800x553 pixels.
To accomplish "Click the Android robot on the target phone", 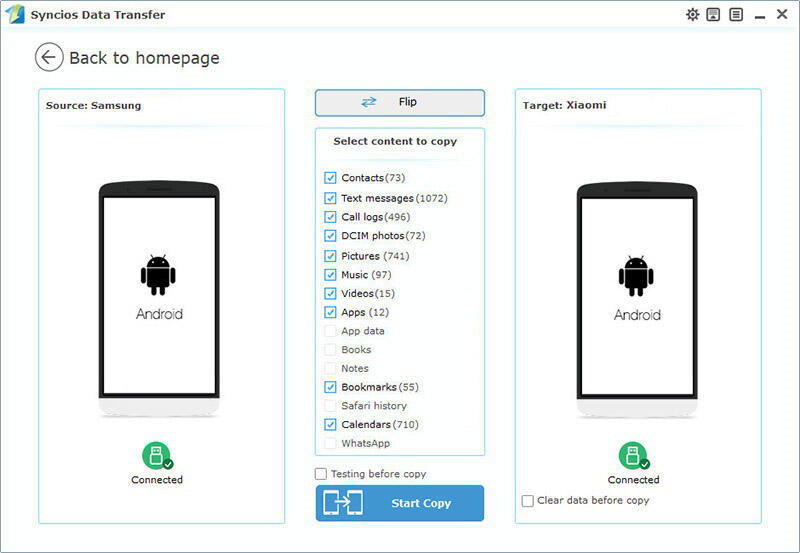I will (x=636, y=276).
